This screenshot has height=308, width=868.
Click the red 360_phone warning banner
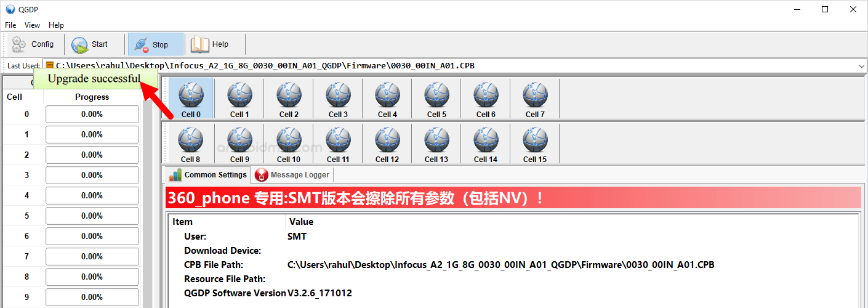click(x=513, y=198)
